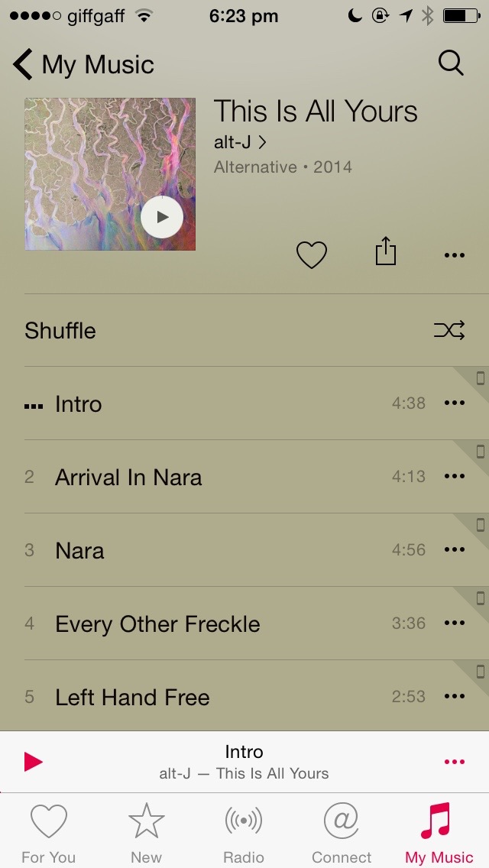Screen dimensions: 489x868
Task: Switch to the For You tab
Action: 49,833
